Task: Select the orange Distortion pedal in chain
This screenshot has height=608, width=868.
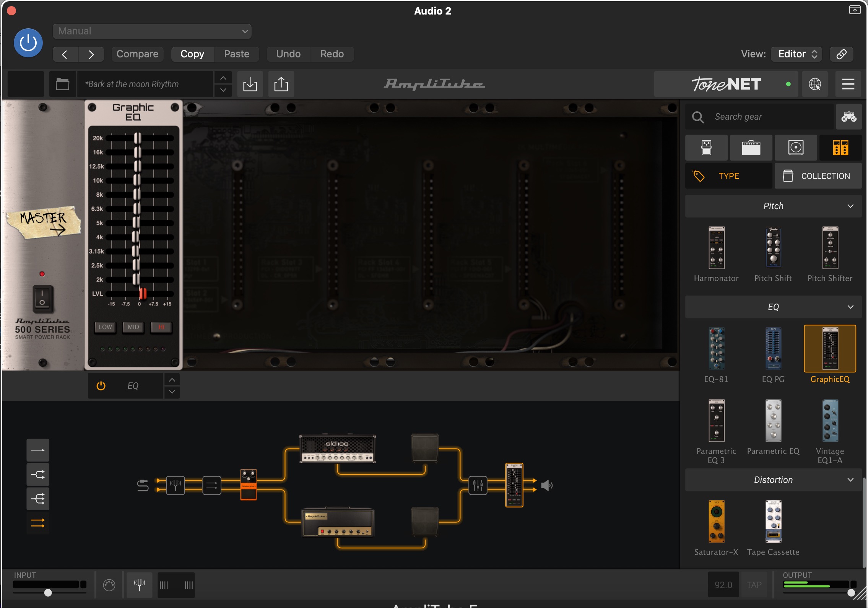Action: 249,485
